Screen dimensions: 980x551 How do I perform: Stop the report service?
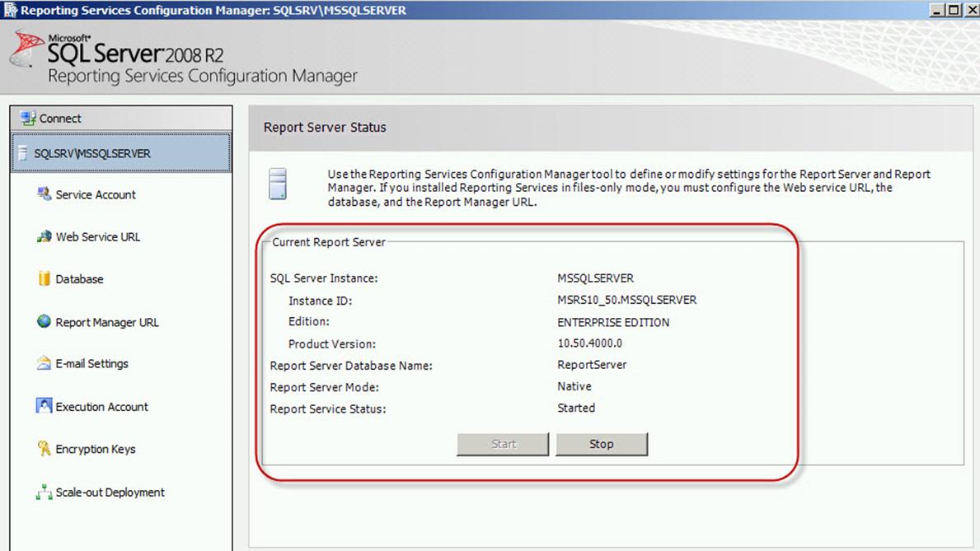pyautogui.click(x=601, y=444)
